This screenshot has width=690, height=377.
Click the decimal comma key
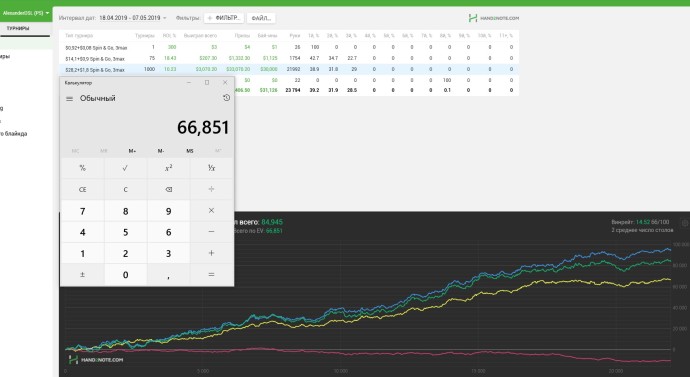169,275
